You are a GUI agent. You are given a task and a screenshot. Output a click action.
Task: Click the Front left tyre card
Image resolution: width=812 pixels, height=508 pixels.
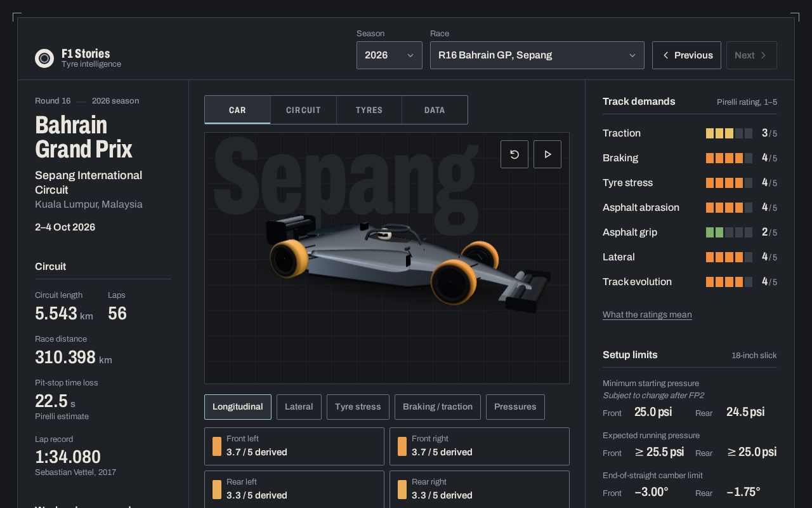(294, 446)
